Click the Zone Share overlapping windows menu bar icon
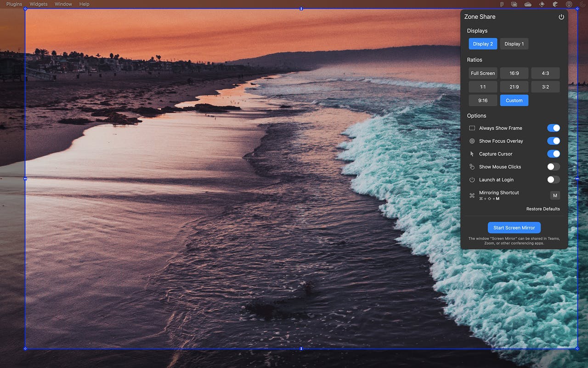 tap(514, 4)
